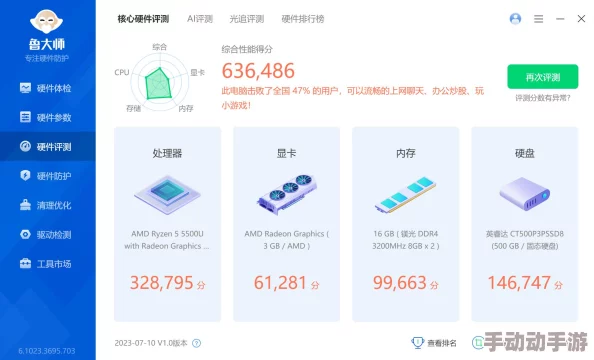The image size is (594, 360).
Task: Open the 评测分数有异常? link
Action: [543, 98]
